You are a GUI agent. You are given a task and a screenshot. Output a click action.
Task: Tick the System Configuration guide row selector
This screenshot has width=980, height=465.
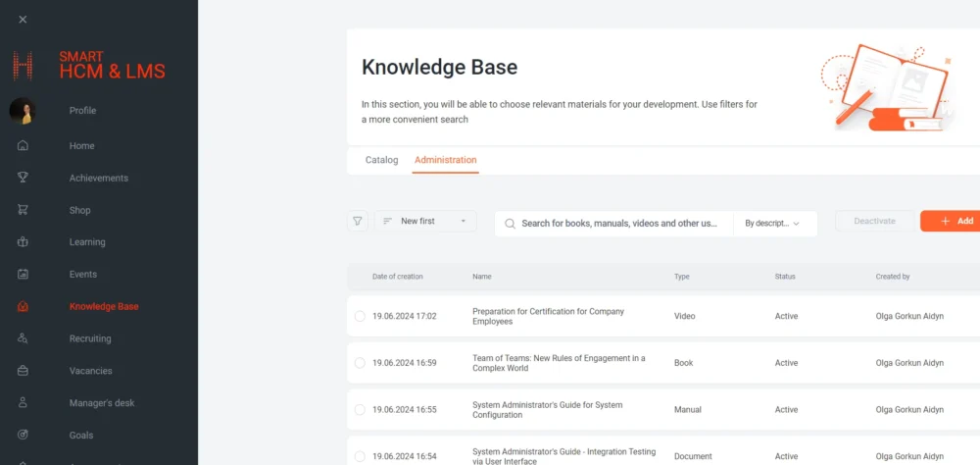click(x=360, y=410)
